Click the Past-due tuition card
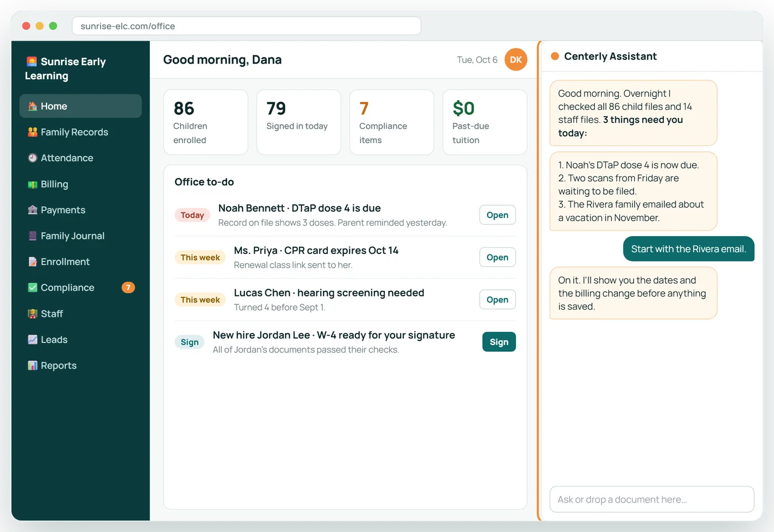The width and height of the screenshot is (774, 532). pos(485,122)
